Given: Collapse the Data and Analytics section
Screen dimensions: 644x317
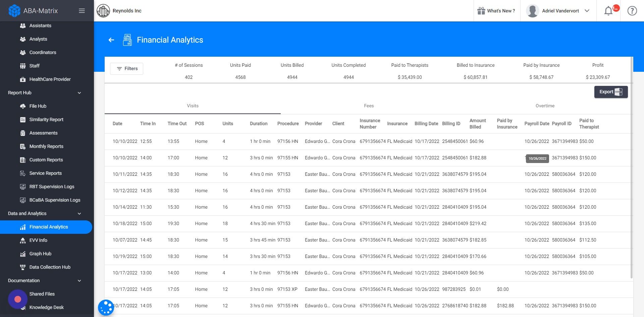Looking at the screenshot, I should pyautogui.click(x=79, y=213).
